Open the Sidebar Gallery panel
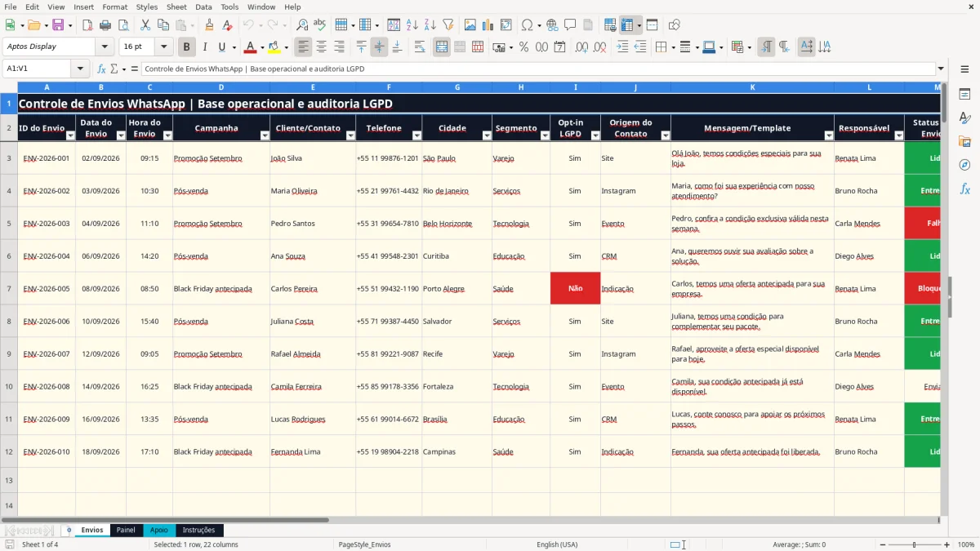980x551 pixels. pos(964,142)
